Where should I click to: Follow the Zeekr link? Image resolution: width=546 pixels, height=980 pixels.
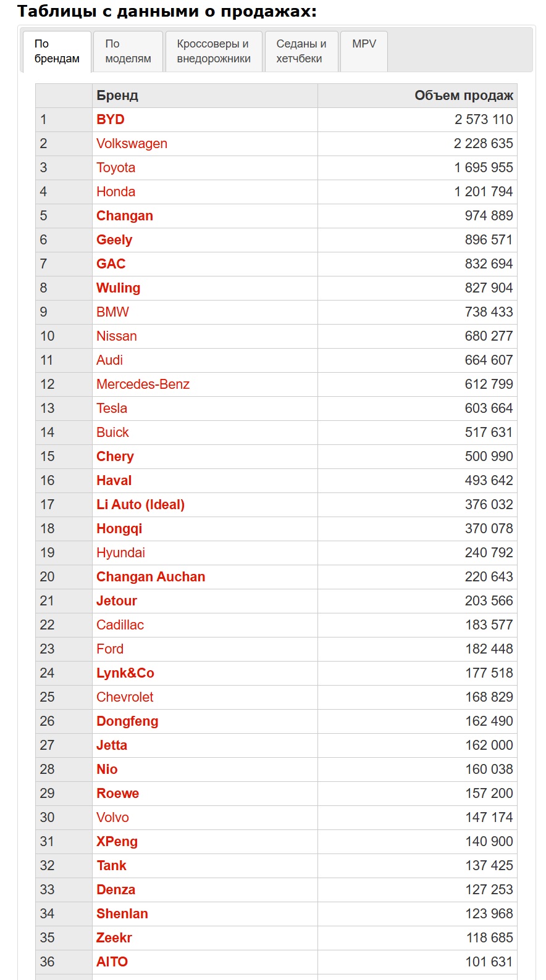click(114, 938)
